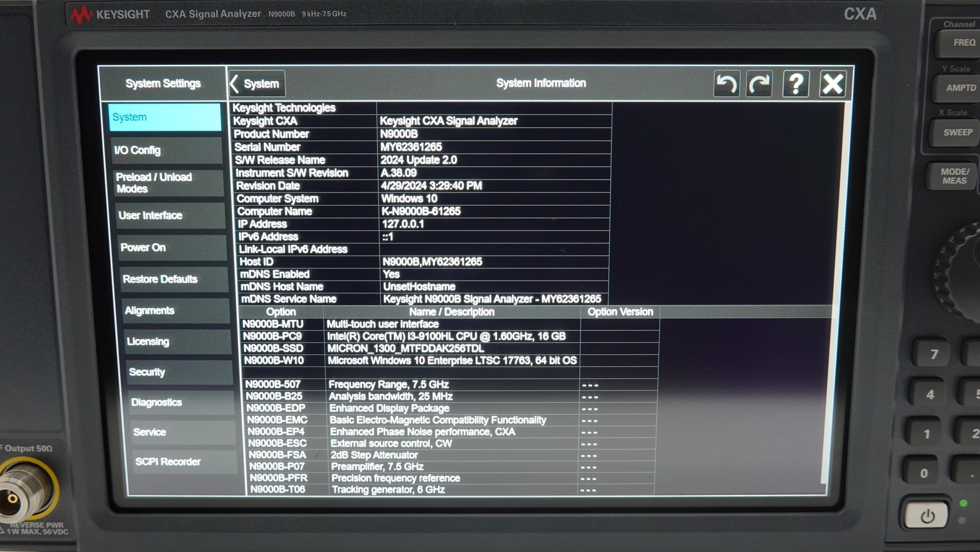Select the N9000B-PFR option row

(x=452, y=478)
